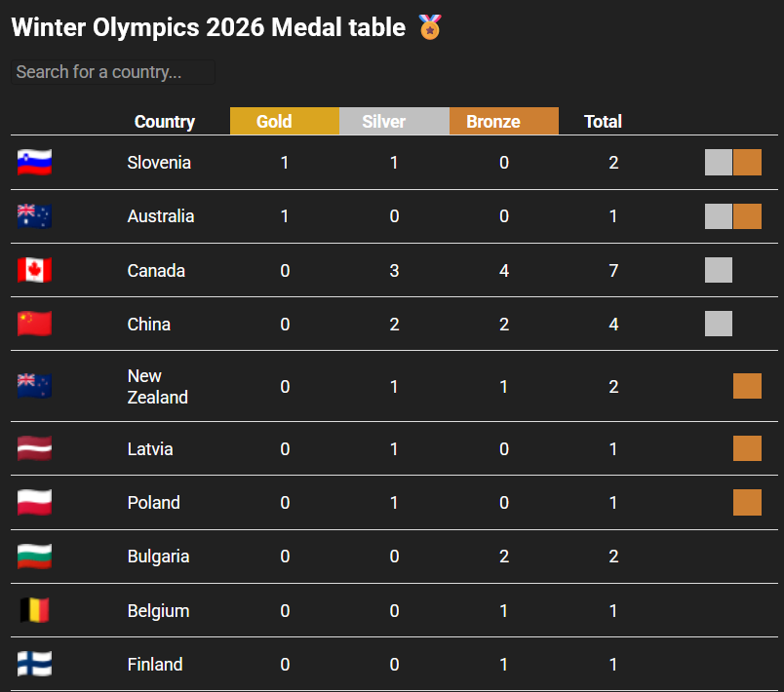Click the Australia flag icon
Viewport: 784px width, 692px height.
[x=34, y=216]
